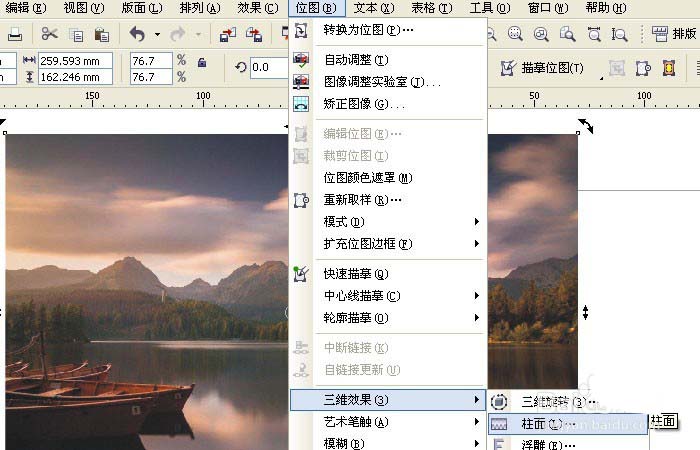Click the zoom to page icon

pos(567,34)
